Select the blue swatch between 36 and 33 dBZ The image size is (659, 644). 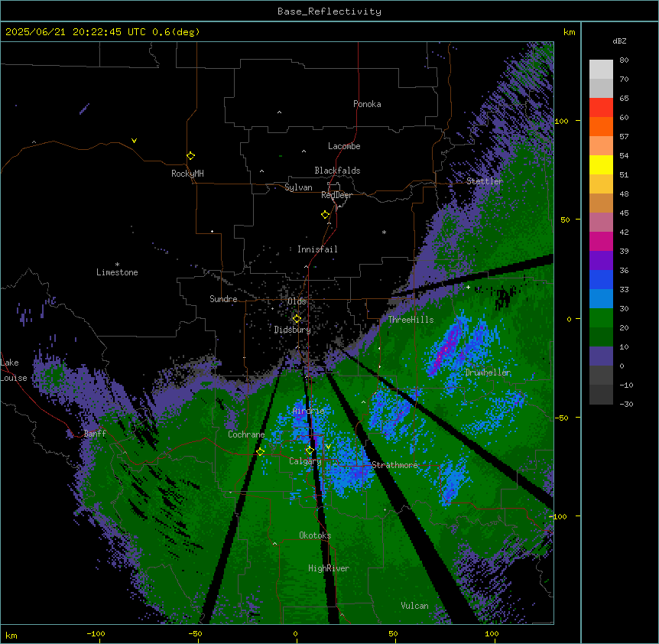point(601,279)
